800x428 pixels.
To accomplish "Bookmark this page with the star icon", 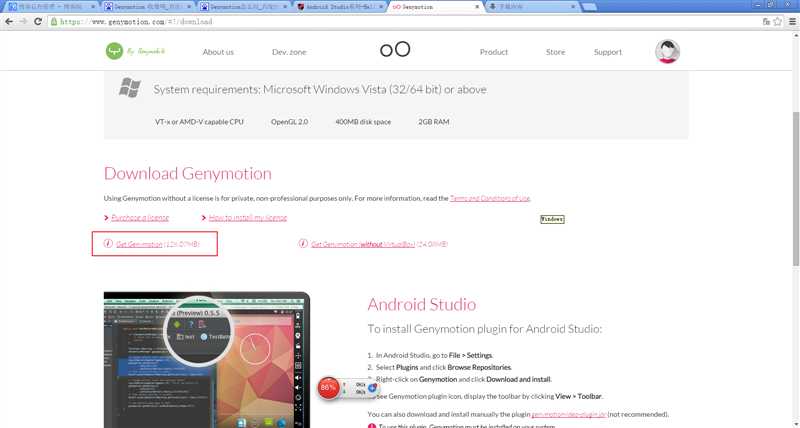I will 778,21.
